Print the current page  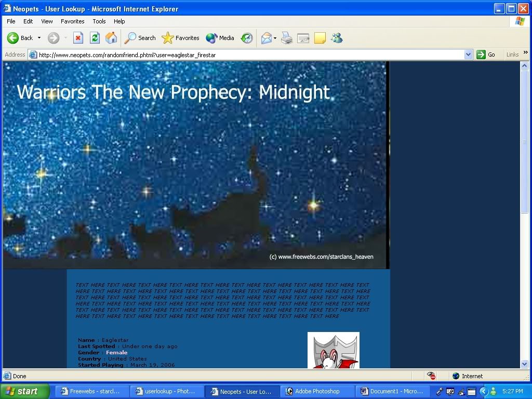coord(287,38)
